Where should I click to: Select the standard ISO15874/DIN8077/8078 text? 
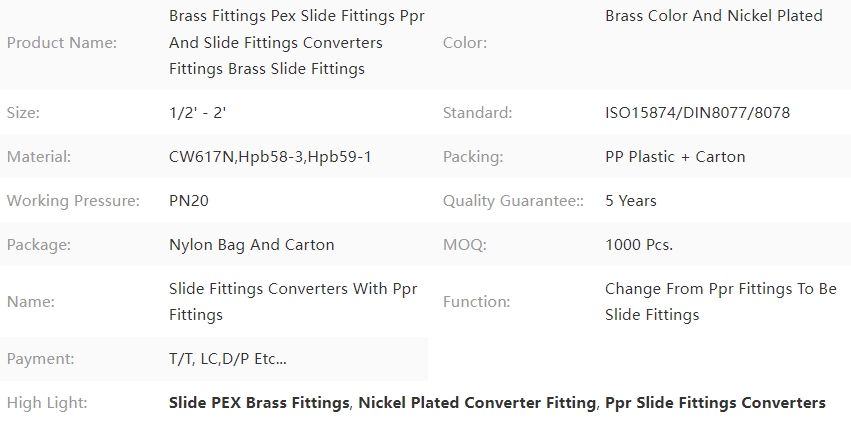pyautogui.click(x=697, y=112)
